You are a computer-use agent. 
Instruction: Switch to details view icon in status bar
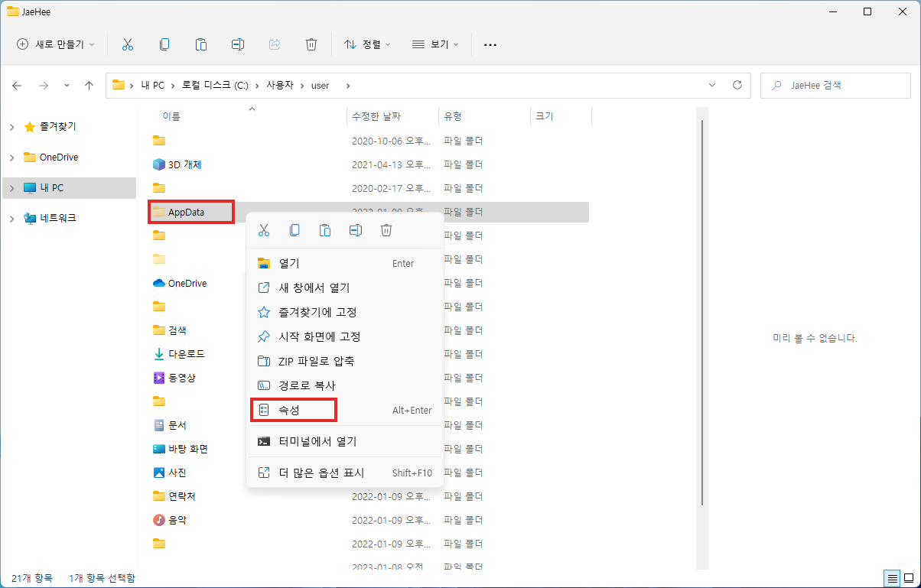pyautogui.click(x=892, y=577)
